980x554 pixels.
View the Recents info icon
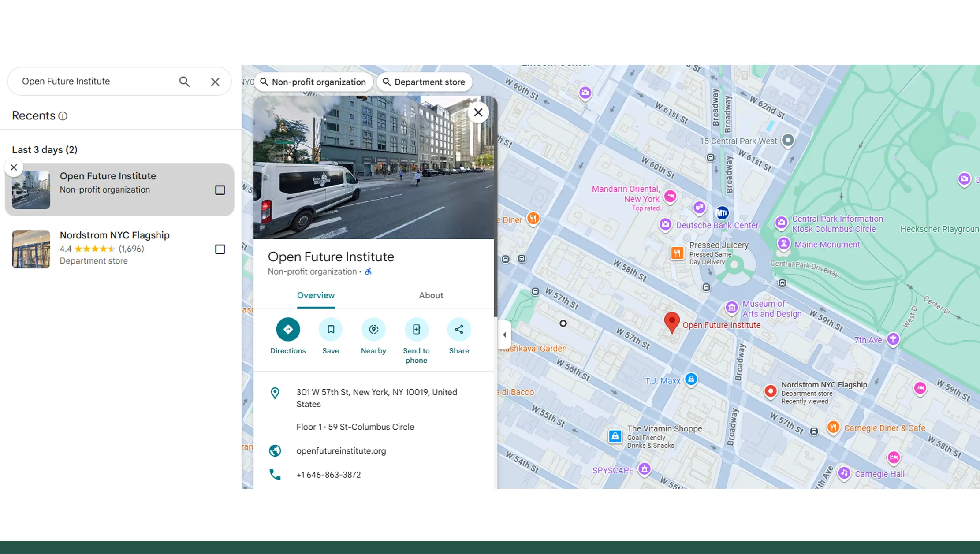point(63,115)
